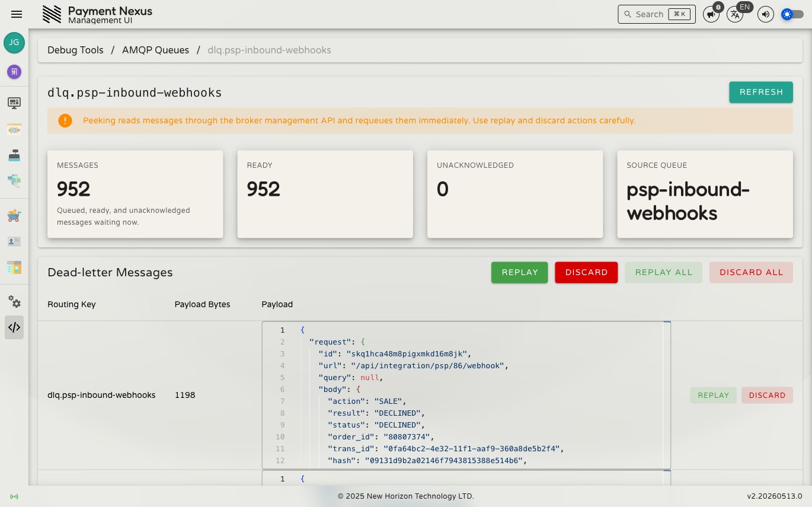
Task: Click the red DISCARD header button
Action: tap(587, 273)
